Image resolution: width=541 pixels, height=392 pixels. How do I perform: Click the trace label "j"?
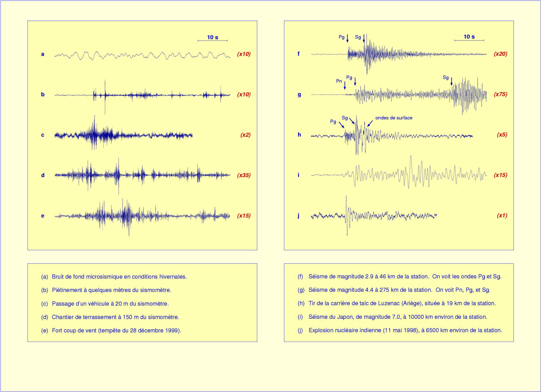coord(298,216)
